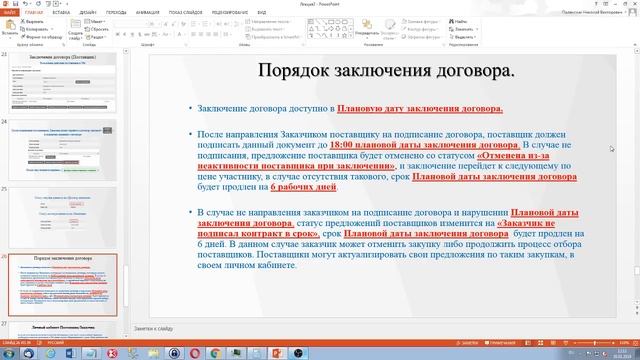Click Convert to SmartArt button

273,37
